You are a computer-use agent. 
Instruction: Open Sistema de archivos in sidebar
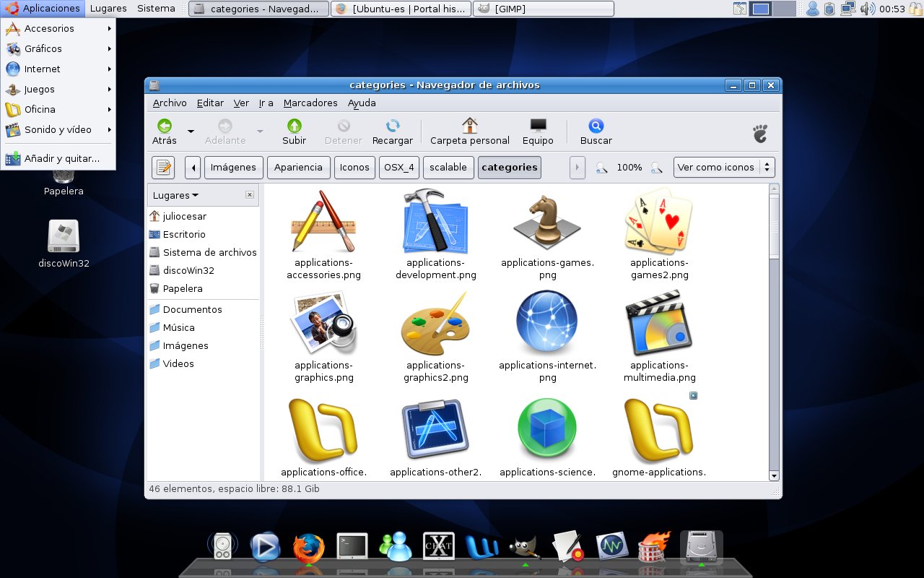(203, 252)
